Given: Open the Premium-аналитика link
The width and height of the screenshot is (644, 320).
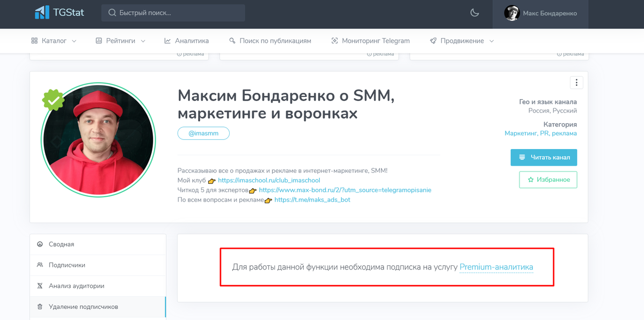Looking at the screenshot, I should point(496,267).
